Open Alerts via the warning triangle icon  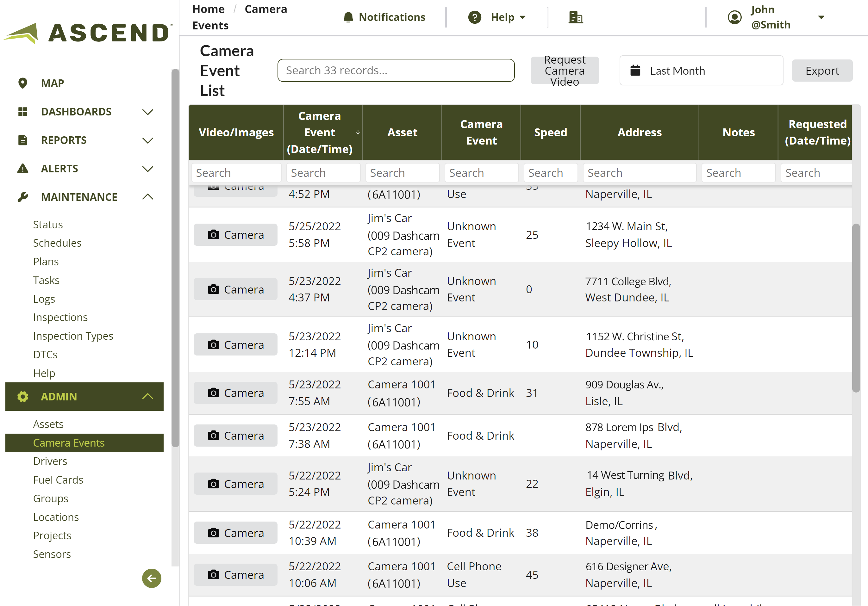pyautogui.click(x=23, y=169)
